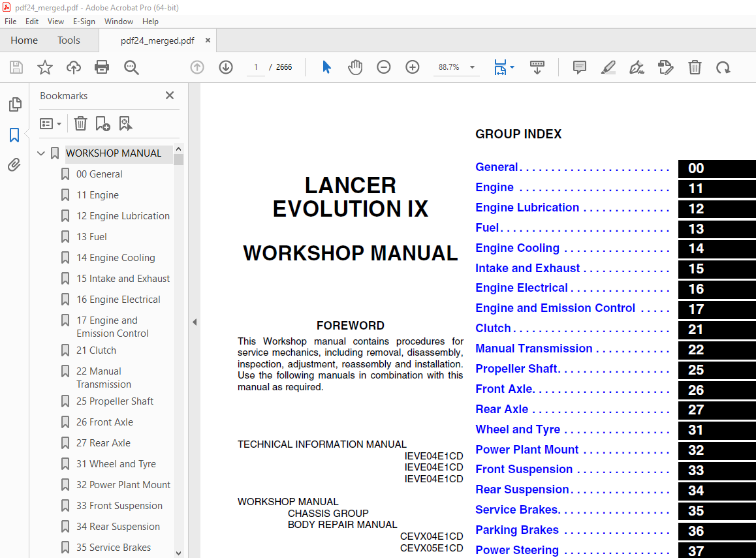
Task: Select the Highlight text pen tool
Action: (x=608, y=67)
